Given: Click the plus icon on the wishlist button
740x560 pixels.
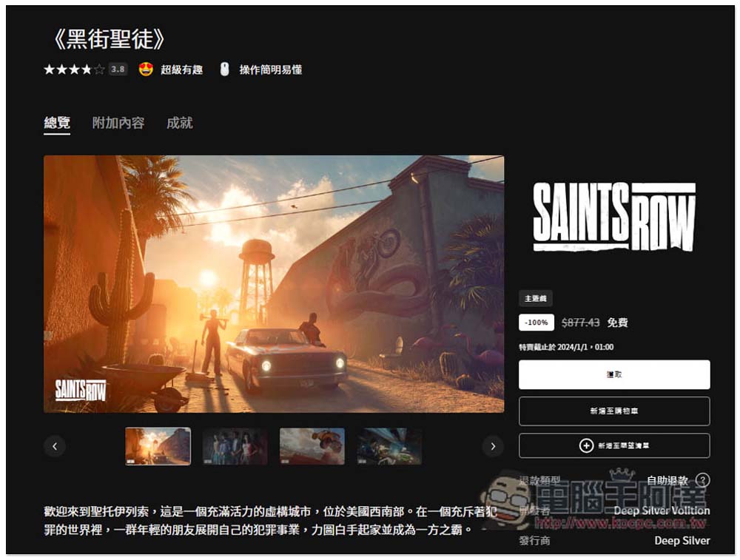Looking at the screenshot, I should 586,445.
